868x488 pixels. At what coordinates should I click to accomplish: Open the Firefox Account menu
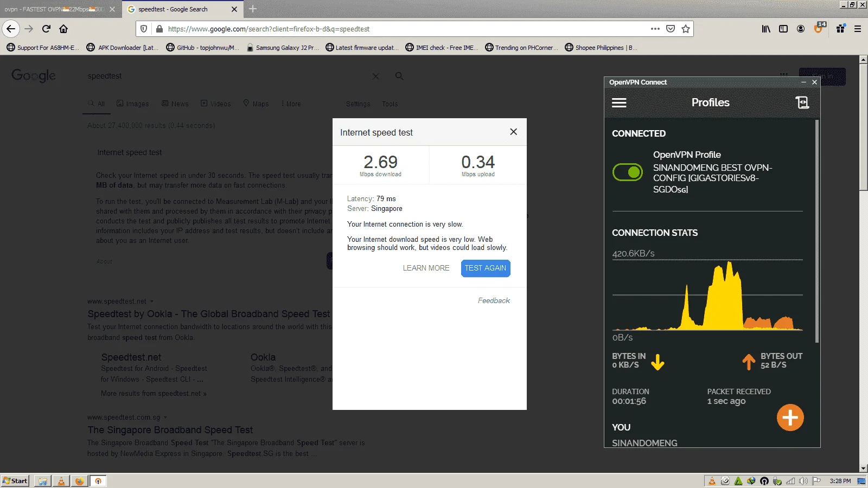(x=801, y=29)
